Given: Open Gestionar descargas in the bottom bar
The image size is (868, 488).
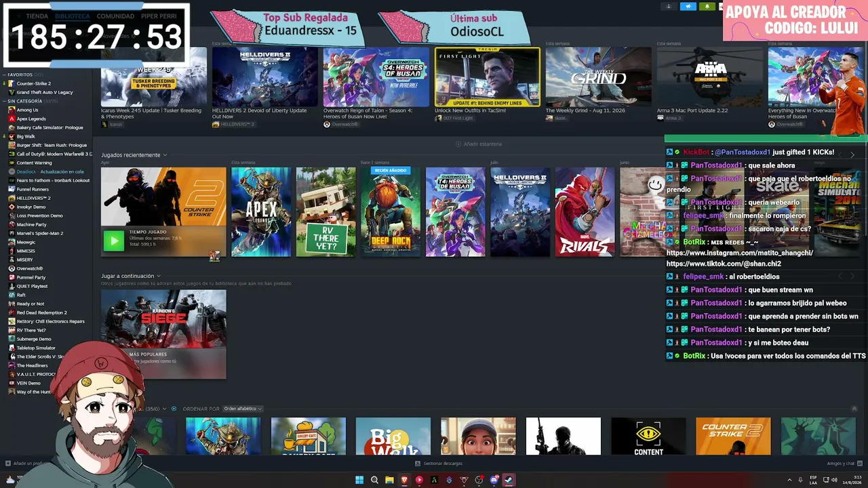Looking at the screenshot, I should tap(438, 464).
